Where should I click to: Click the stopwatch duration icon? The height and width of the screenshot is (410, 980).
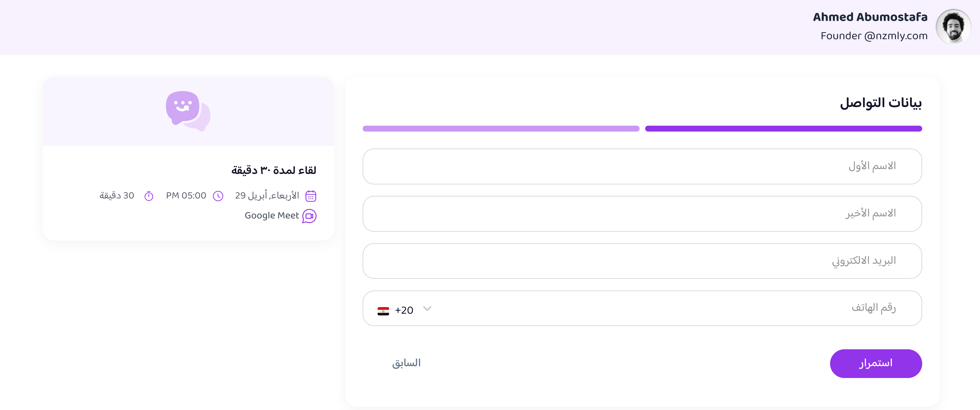149,196
